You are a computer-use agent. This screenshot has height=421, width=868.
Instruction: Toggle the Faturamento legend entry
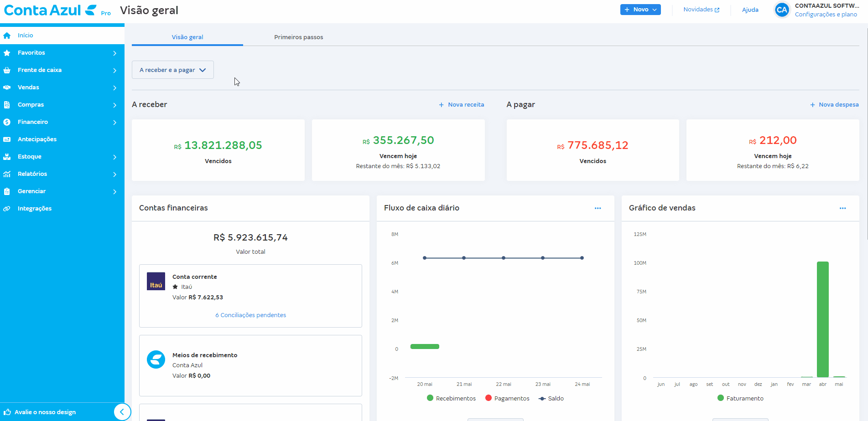coord(740,398)
